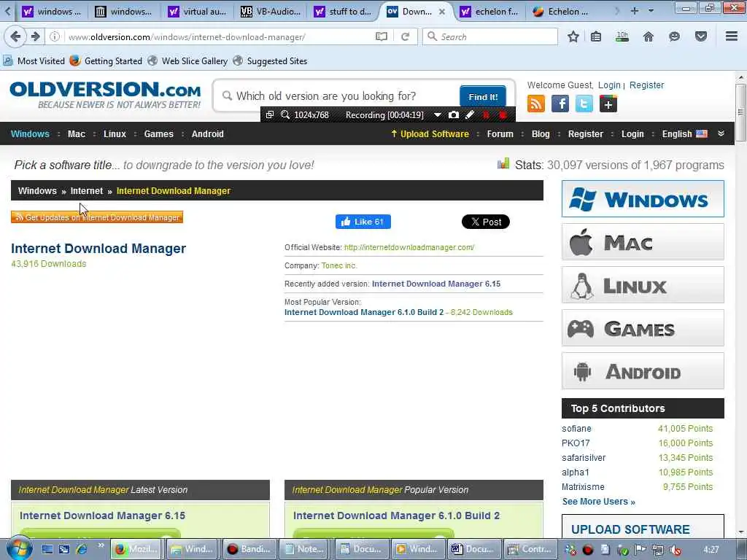The image size is (747, 560).
Task: Open the Firefox hamburger menu
Action: (x=732, y=36)
